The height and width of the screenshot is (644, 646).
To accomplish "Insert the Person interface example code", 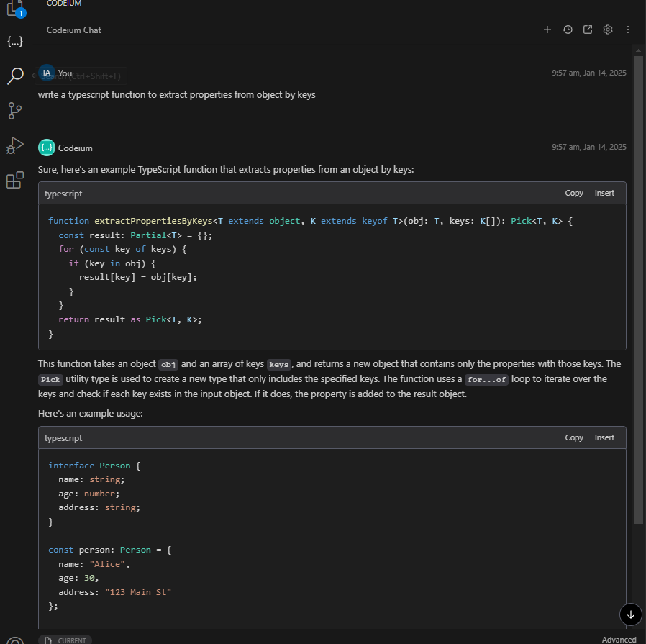I will 604,437.
